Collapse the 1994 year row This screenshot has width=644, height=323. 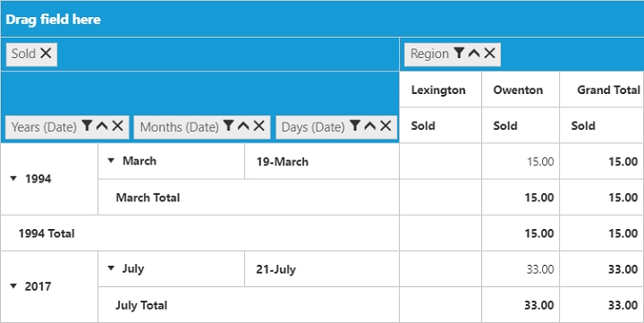(13, 178)
